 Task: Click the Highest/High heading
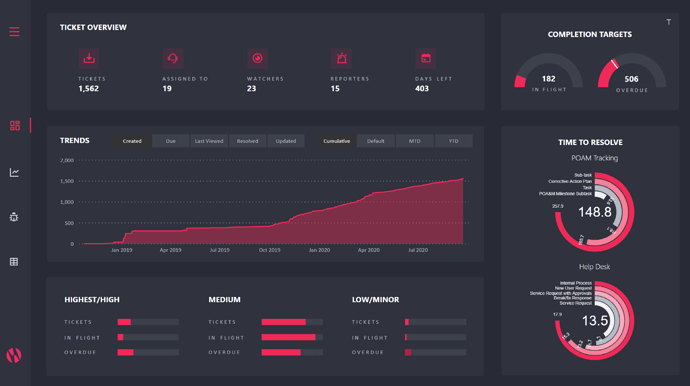click(x=92, y=300)
